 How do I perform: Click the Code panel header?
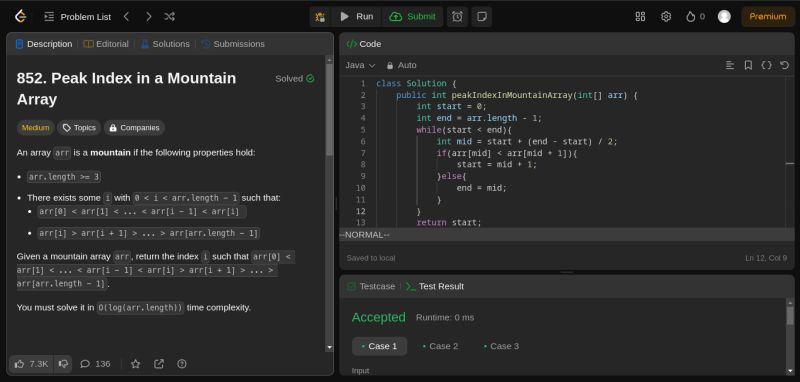(364, 44)
